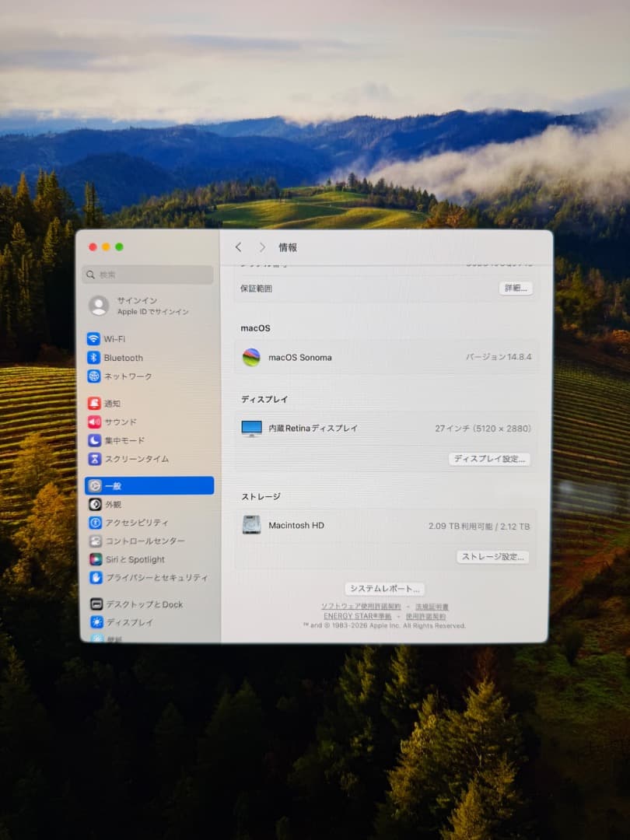This screenshot has height=840, width=630.
Task: Open ディスプレイ sidebar display icon
Action: pyautogui.click(x=97, y=622)
